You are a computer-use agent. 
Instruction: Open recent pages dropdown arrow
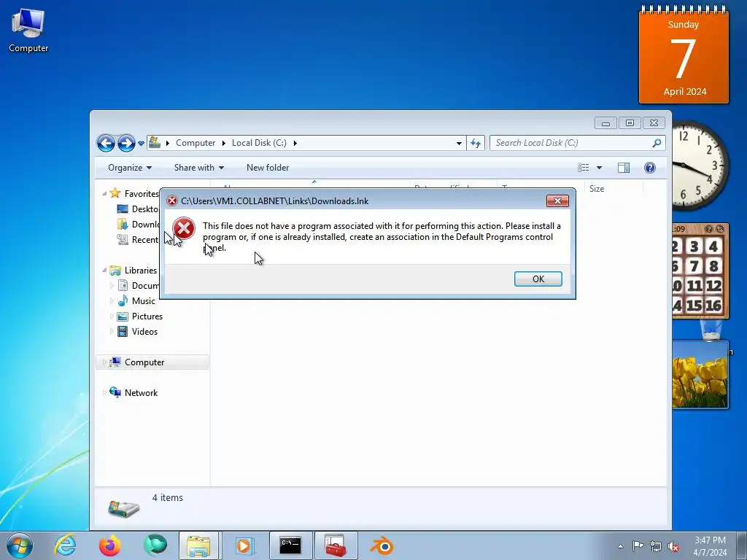(141, 144)
